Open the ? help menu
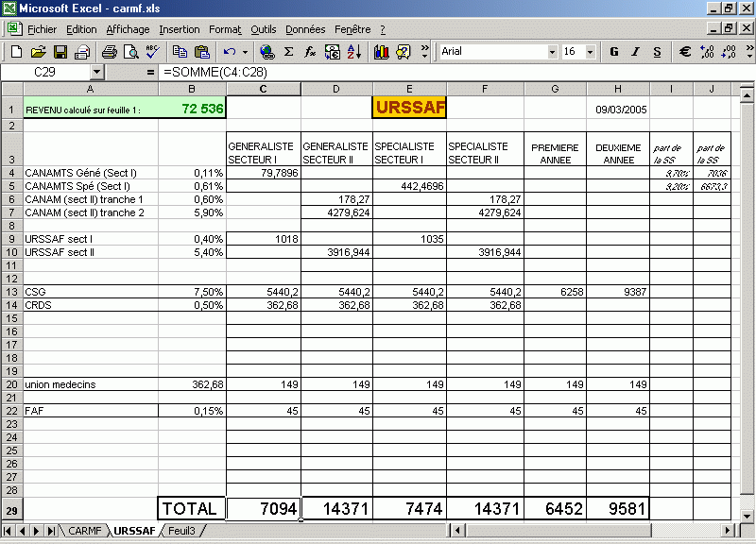756x544 pixels. coord(383,29)
